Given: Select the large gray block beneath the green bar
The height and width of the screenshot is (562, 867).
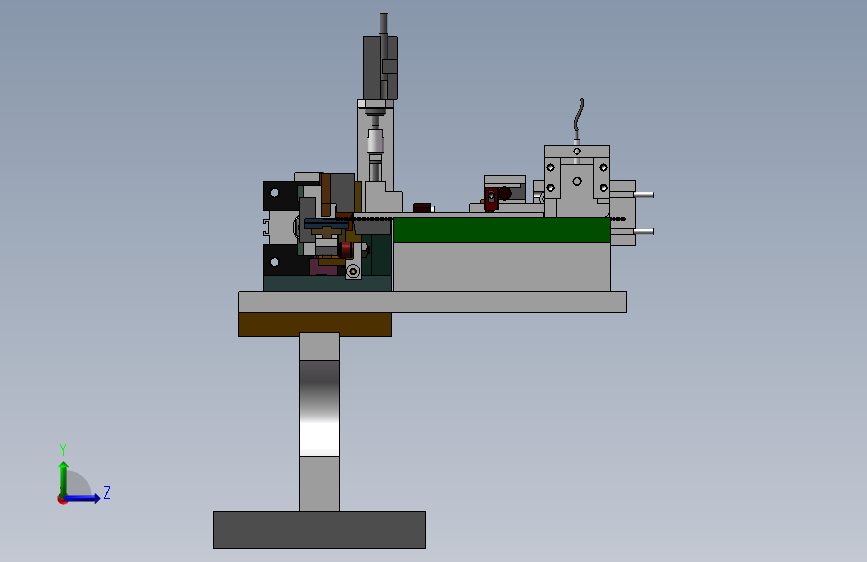Looking at the screenshot, I should 502,267.
